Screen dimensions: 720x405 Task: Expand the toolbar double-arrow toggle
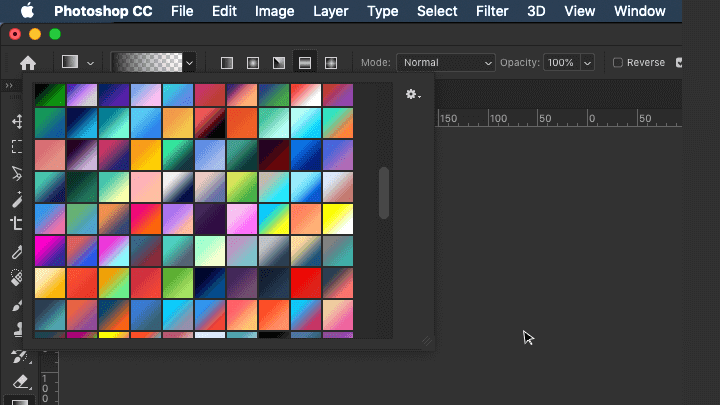click(x=9, y=85)
